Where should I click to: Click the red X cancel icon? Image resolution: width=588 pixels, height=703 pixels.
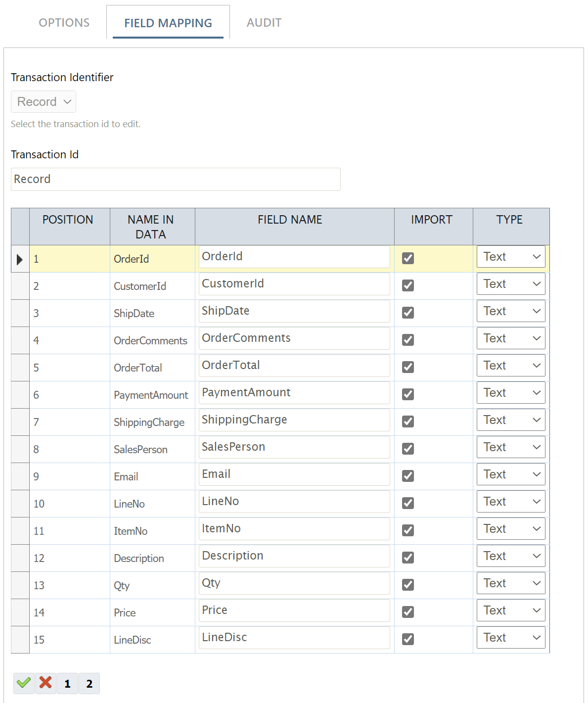pos(45,683)
